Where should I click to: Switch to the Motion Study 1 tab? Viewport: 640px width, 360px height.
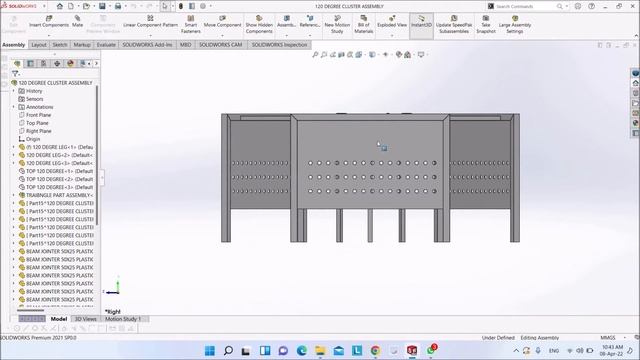pos(123,319)
